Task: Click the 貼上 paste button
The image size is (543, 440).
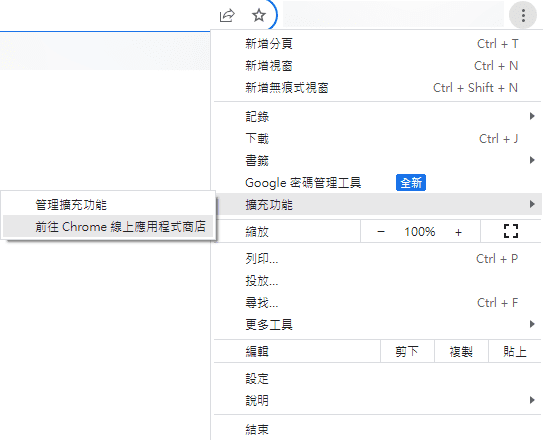Action: tap(515, 352)
